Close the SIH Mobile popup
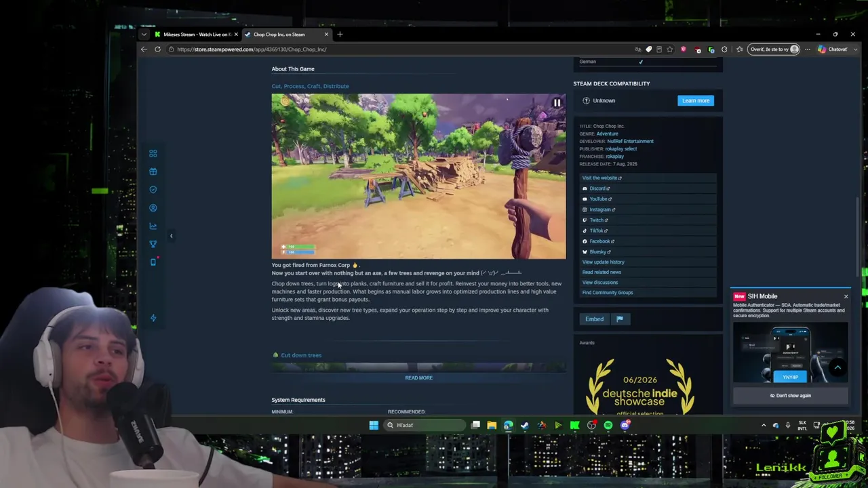The image size is (868, 488). point(846,297)
